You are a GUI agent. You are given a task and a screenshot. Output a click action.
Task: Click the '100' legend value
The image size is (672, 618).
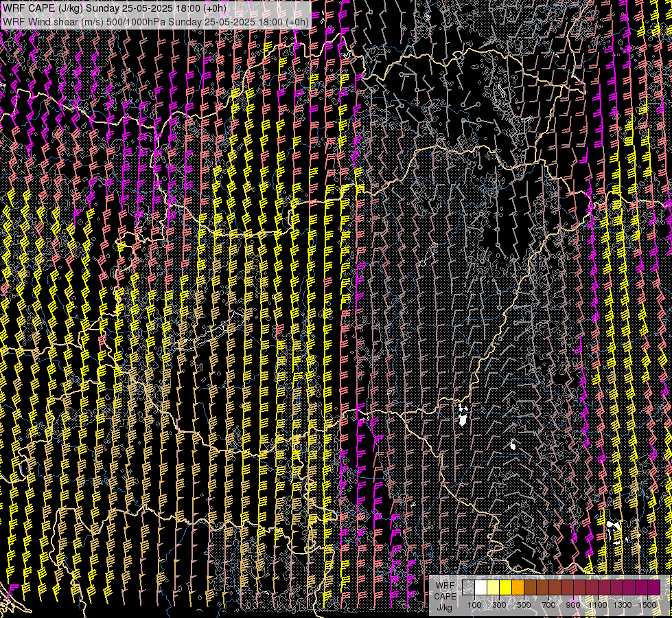pyautogui.click(x=474, y=605)
